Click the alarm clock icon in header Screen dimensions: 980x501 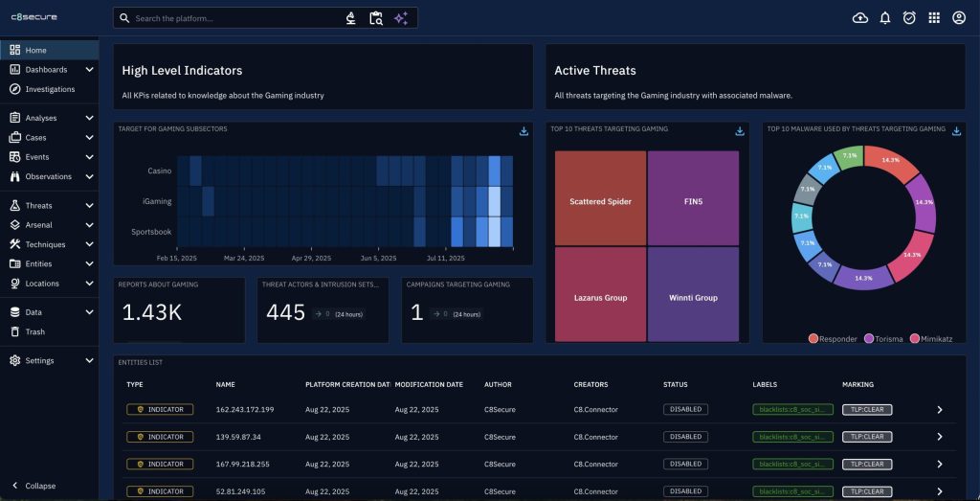click(909, 18)
